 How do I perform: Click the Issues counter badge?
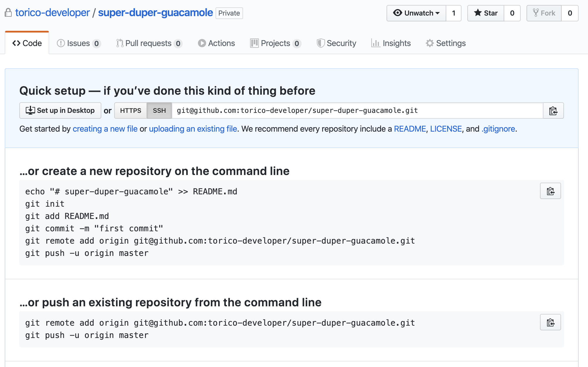(96, 44)
